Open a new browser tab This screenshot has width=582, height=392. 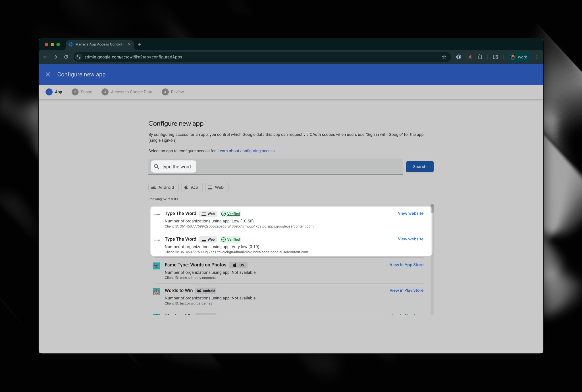(x=140, y=44)
